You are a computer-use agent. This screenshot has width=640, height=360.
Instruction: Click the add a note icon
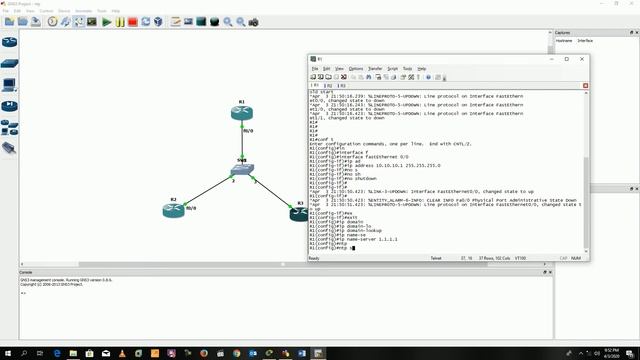pos(176,22)
